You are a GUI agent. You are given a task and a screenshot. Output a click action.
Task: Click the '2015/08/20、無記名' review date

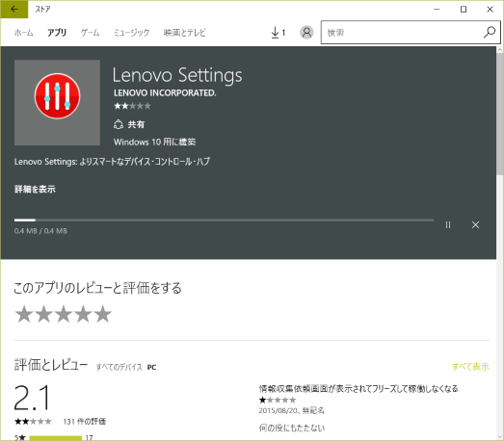coord(292,410)
